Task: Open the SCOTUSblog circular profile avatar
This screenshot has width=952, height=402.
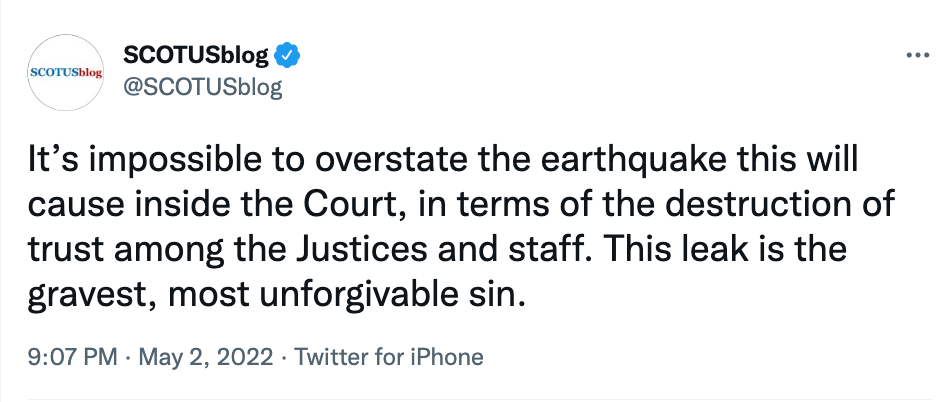Action: (x=66, y=72)
